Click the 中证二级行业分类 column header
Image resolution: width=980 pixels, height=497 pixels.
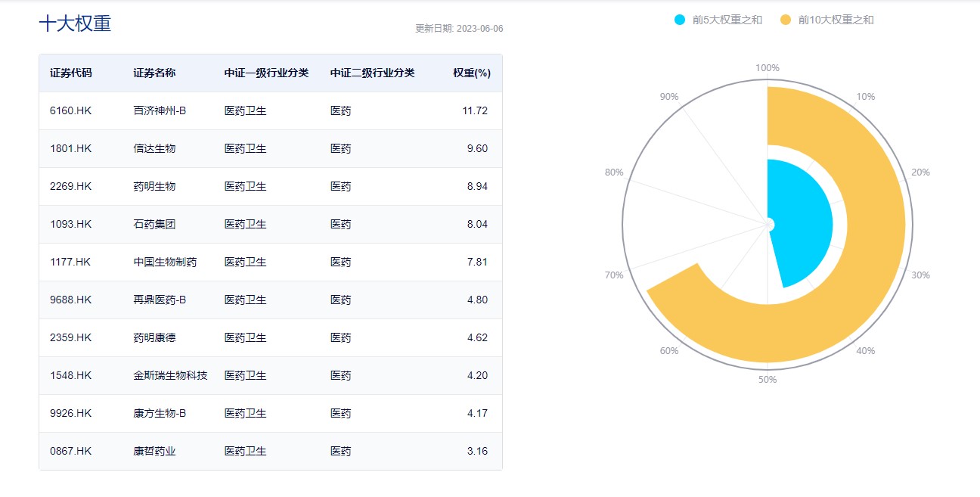[372, 73]
